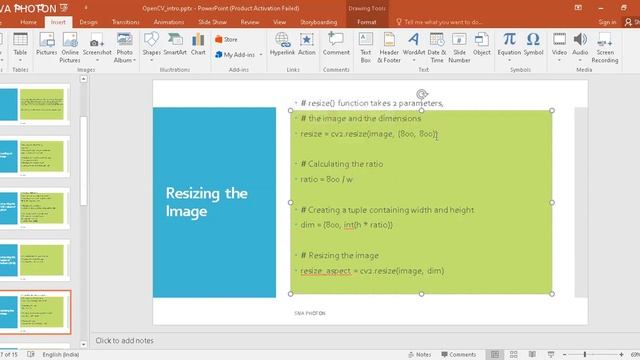Switch to Slide Sorter view
This screenshot has width=640, height=360.
(x=513, y=354)
